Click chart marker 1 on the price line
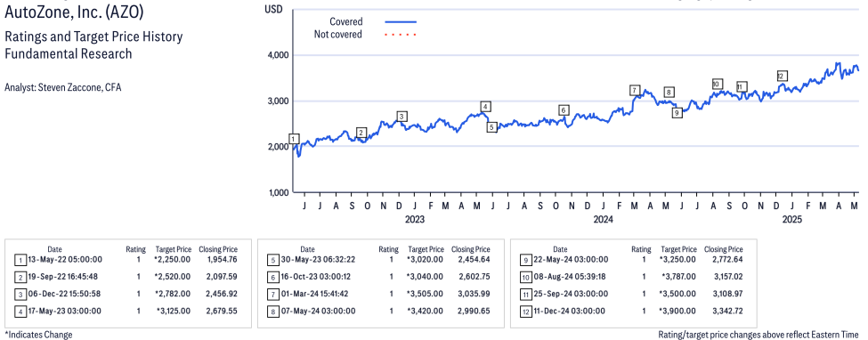The width and height of the screenshot is (868, 340). [x=294, y=139]
